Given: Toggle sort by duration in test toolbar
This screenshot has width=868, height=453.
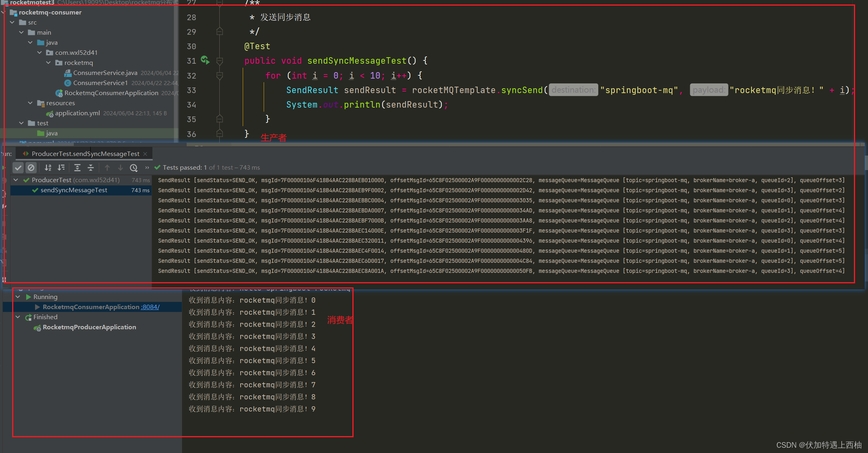Looking at the screenshot, I should pos(61,168).
